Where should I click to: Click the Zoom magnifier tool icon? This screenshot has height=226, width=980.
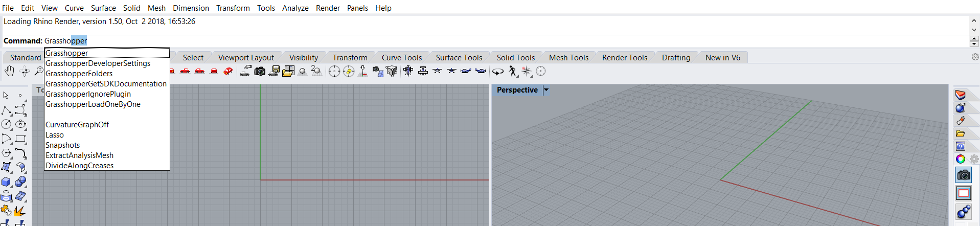(x=39, y=72)
